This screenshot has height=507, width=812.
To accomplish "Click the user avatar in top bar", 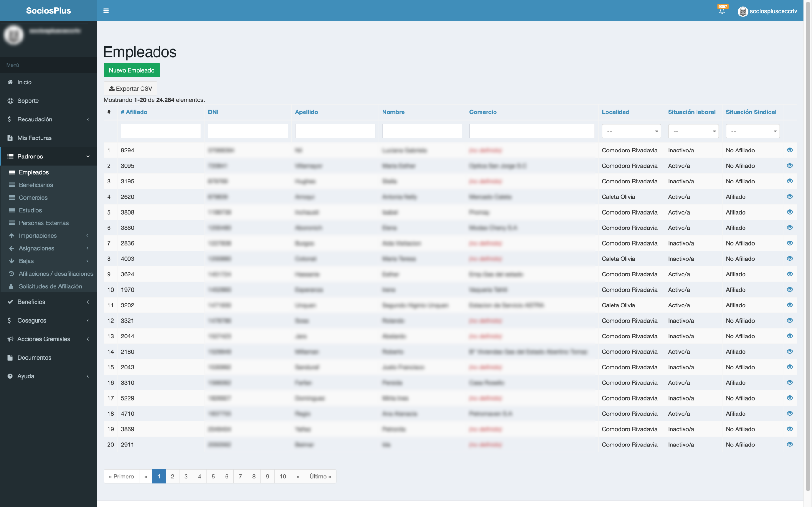I will click(x=743, y=11).
